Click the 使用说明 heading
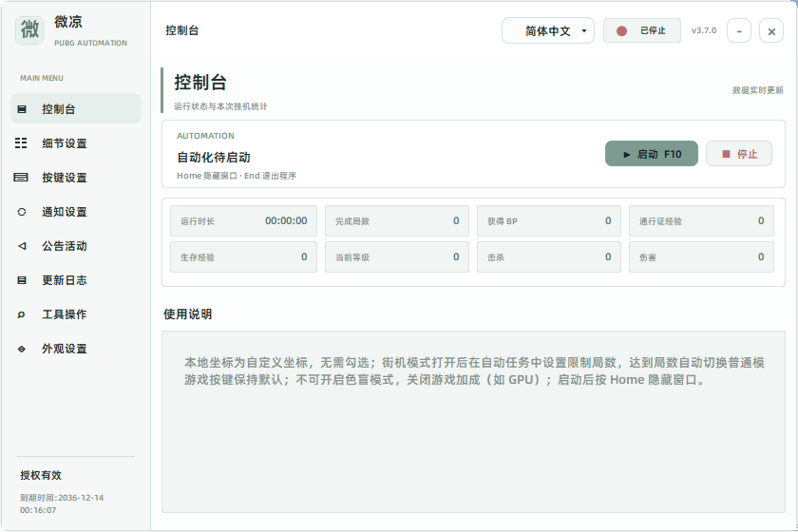The height and width of the screenshot is (532, 798). tap(187, 314)
